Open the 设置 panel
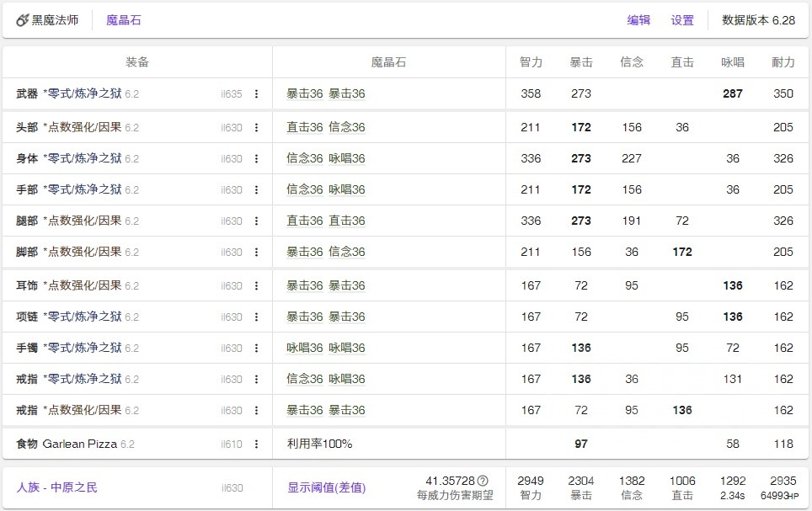The image size is (812, 511). coord(682,19)
